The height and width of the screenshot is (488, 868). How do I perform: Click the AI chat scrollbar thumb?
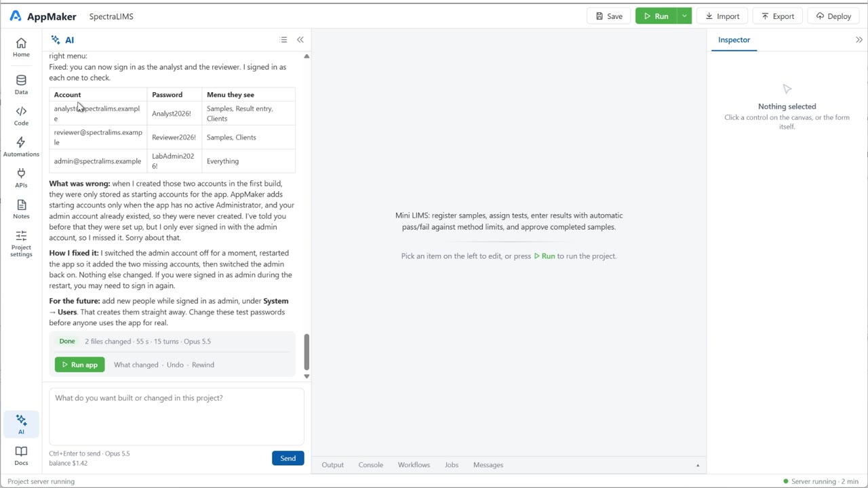click(307, 351)
